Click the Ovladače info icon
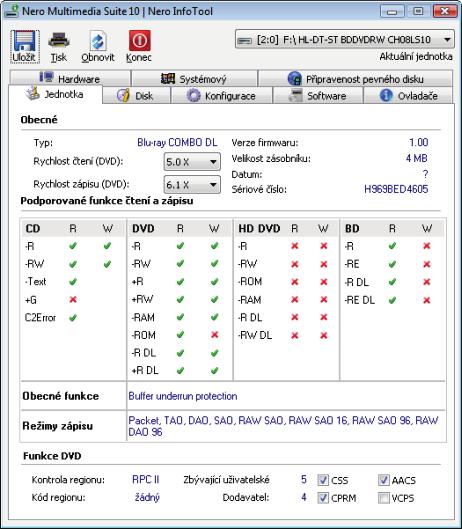This screenshot has width=462, height=529. point(386,95)
